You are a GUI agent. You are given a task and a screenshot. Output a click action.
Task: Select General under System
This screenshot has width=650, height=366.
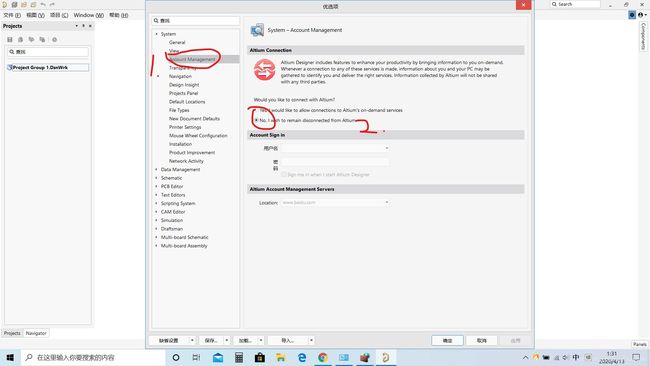pyautogui.click(x=177, y=42)
